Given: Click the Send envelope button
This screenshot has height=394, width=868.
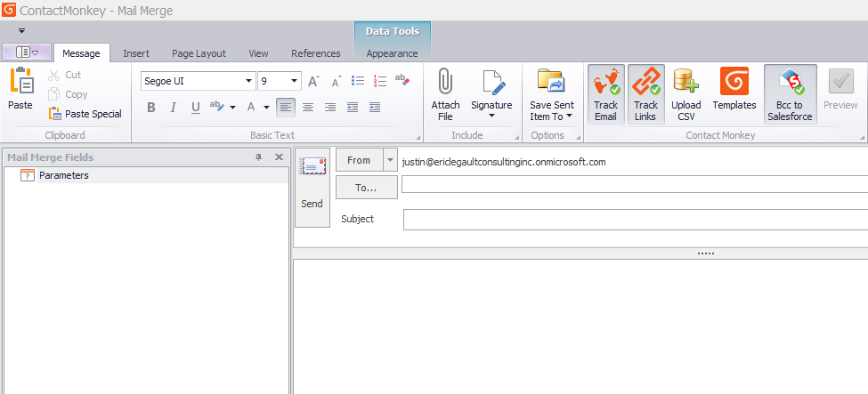Looking at the screenshot, I should [x=312, y=188].
